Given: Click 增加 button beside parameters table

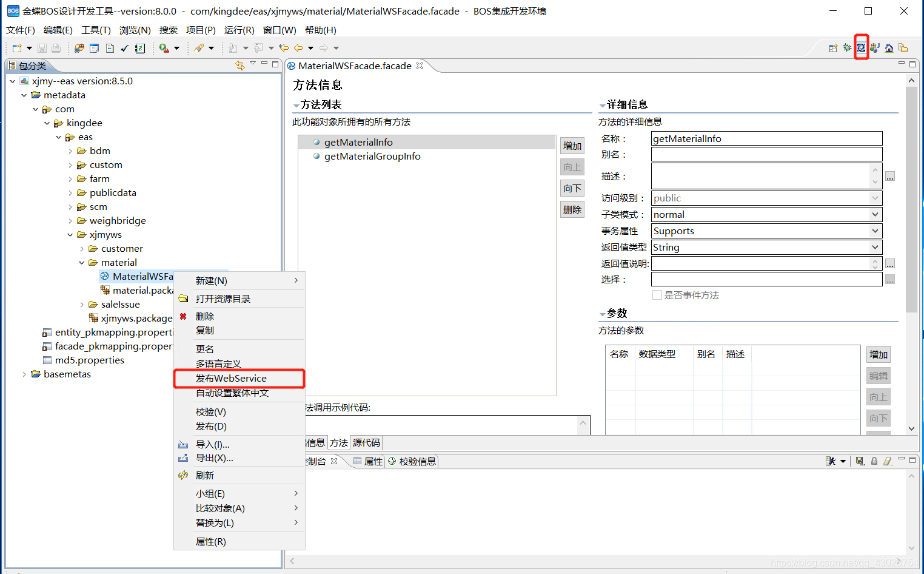Looking at the screenshot, I should coord(879,354).
